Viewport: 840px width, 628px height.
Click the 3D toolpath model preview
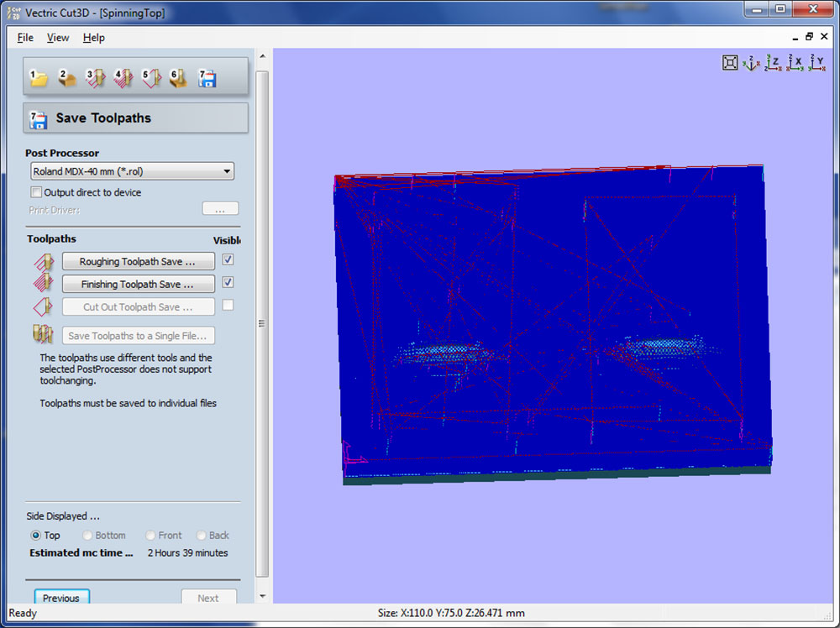coord(553,324)
